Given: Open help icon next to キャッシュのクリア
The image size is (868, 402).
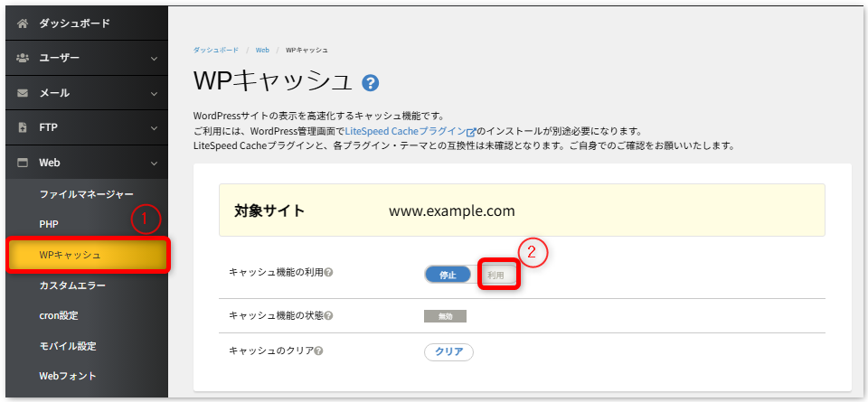Looking at the screenshot, I should [319, 351].
